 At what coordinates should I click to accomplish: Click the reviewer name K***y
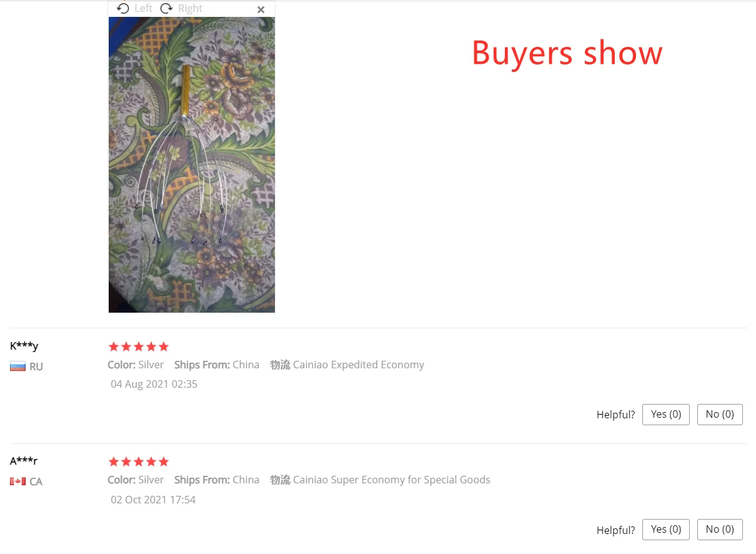[x=24, y=346]
